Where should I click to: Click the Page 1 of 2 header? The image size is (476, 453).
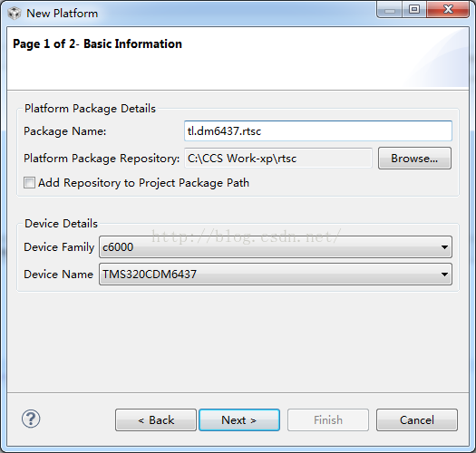(97, 44)
